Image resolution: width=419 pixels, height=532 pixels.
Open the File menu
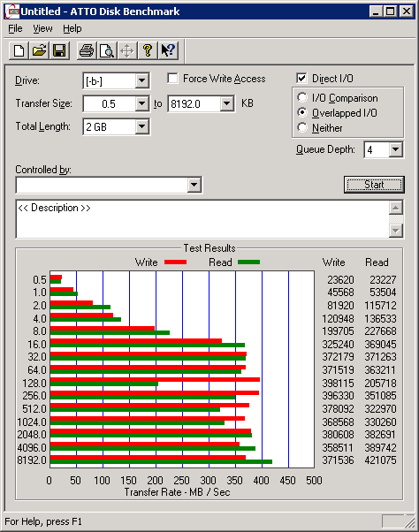coord(15,29)
